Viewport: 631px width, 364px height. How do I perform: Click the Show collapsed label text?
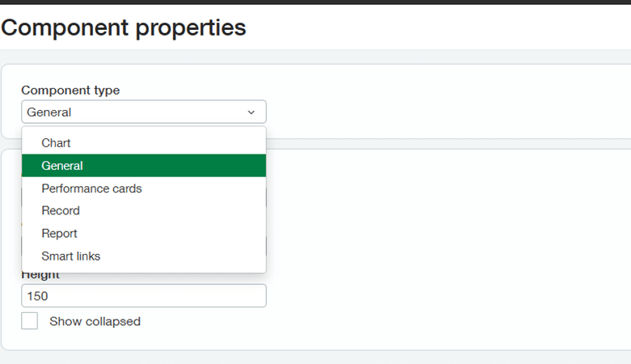tap(95, 321)
